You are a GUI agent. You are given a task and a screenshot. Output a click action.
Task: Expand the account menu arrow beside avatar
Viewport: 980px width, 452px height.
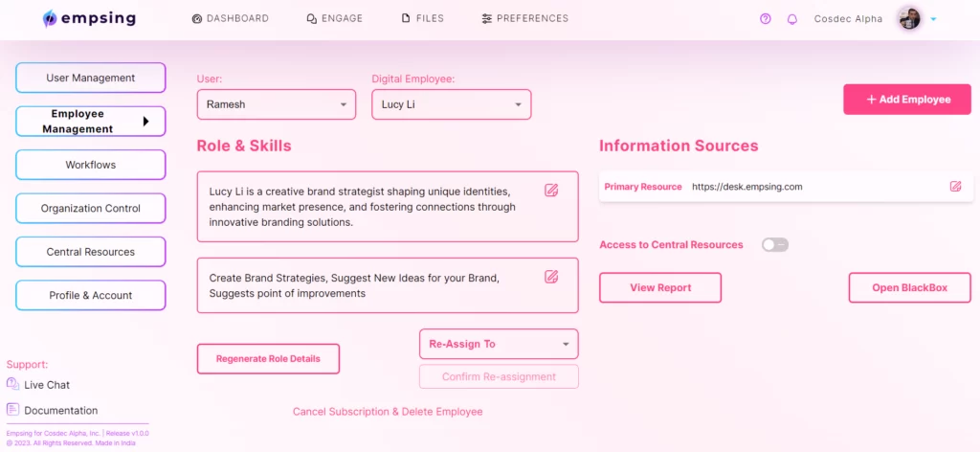pos(933,19)
